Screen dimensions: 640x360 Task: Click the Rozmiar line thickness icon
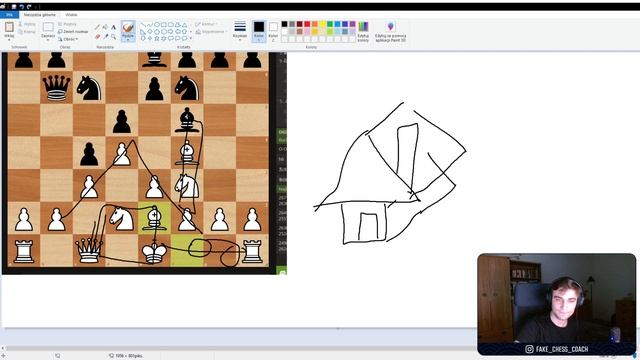[x=240, y=27]
